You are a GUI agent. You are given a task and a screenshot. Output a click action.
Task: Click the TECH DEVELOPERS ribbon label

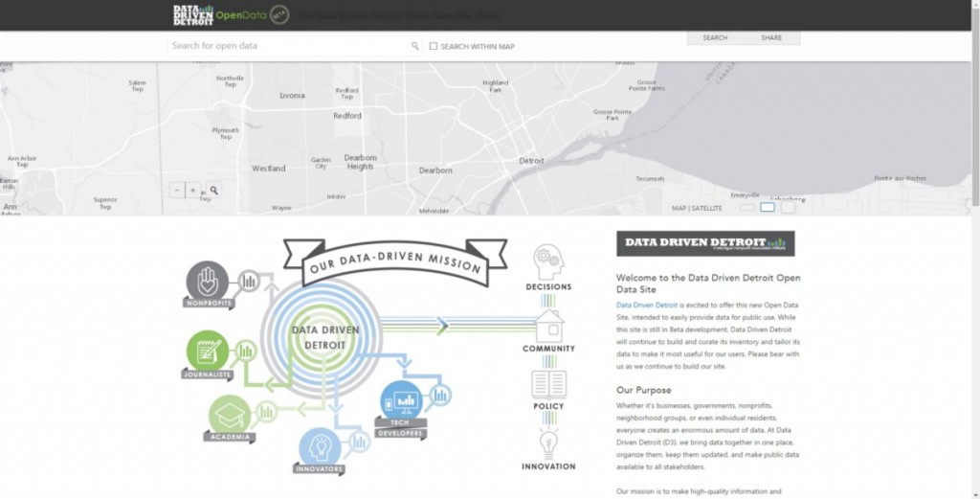(x=400, y=428)
